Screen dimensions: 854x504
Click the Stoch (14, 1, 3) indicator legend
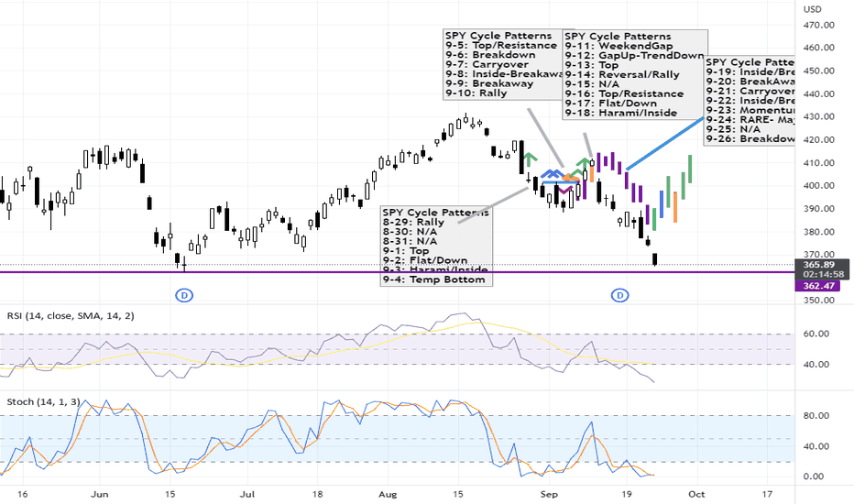pyautogui.click(x=44, y=402)
